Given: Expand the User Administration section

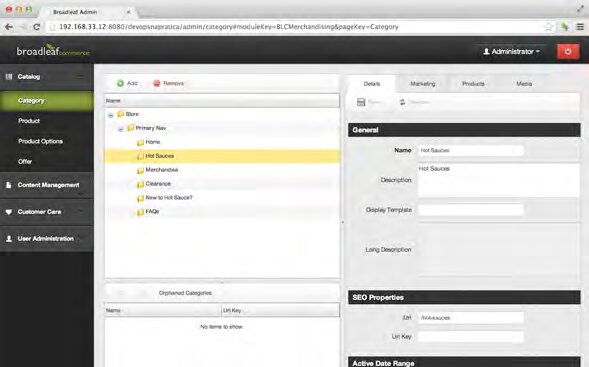Looking at the screenshot, I should click(47, 239).
